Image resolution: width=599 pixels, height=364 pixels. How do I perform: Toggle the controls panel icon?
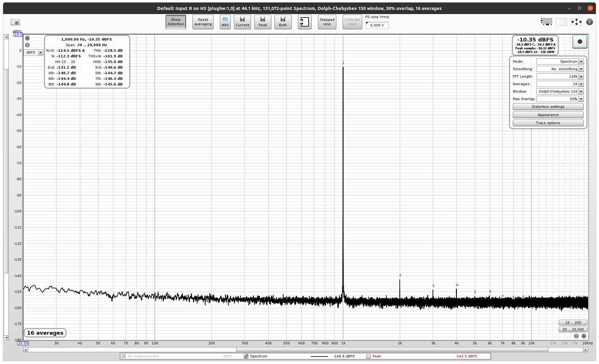(547, 22)
